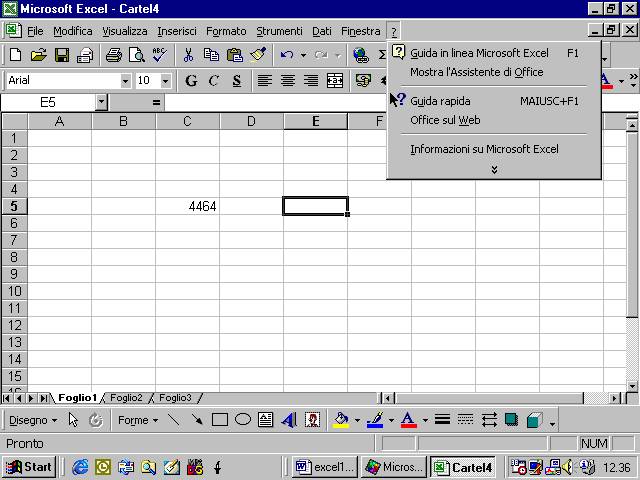Viewport: 640px width, 480px height.
Task: Open the Arial font name dropdown
Action: coord(125,81)
